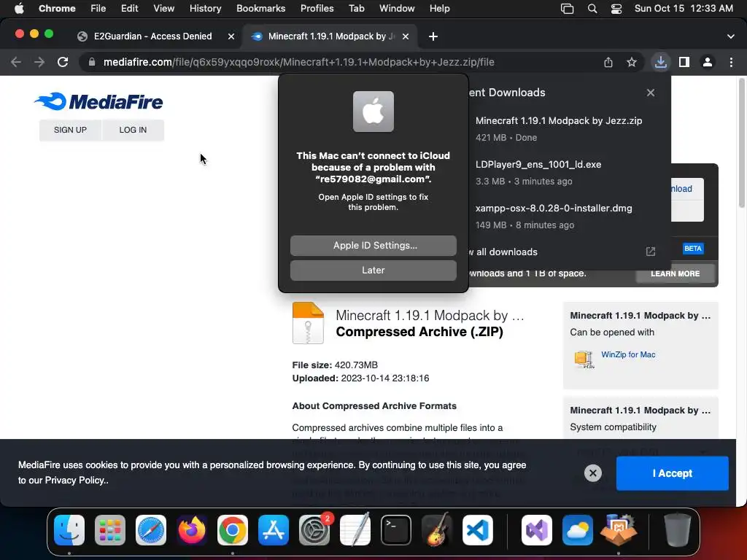Open Chrome profile avatar icon

pos(708,63)
